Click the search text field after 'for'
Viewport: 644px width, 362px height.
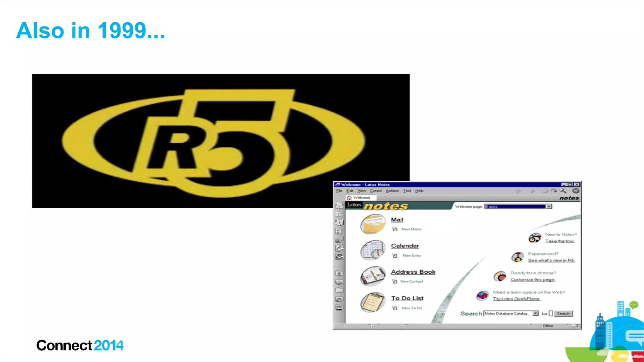(551, 313)
